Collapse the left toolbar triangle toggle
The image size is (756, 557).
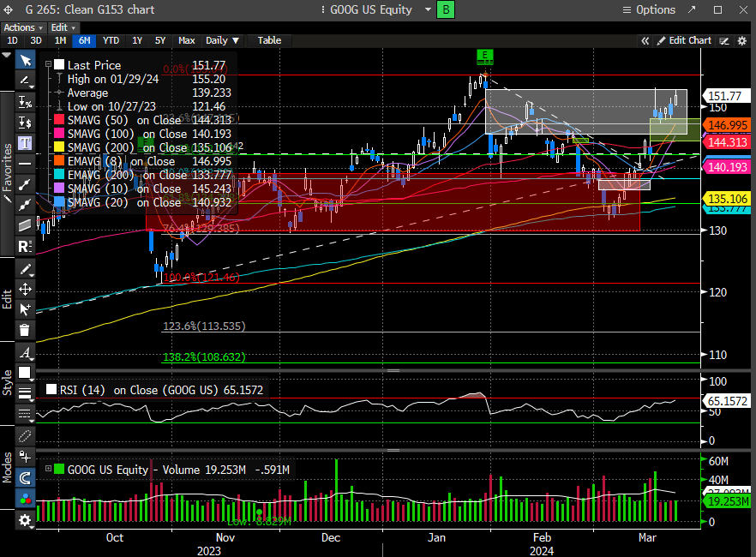pos(6,56)
